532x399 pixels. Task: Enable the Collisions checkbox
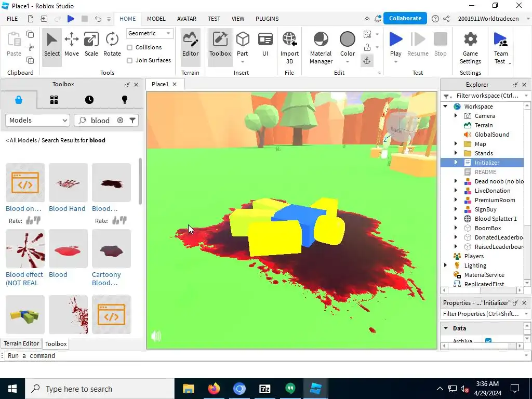click(129, 47)
